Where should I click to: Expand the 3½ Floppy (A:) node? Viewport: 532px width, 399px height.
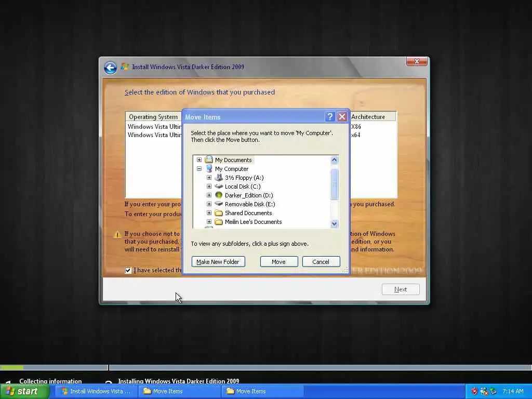pyautogui.click(x=209, y=178)
